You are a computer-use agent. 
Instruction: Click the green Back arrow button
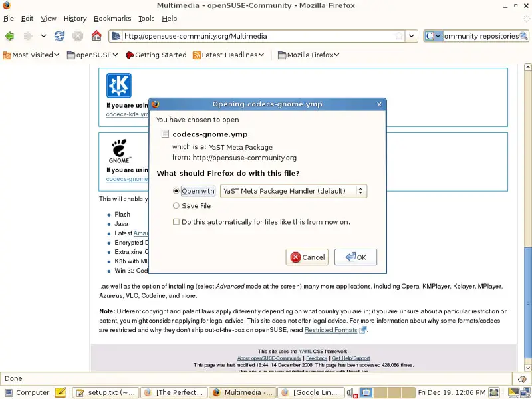[x=9, y=36]
